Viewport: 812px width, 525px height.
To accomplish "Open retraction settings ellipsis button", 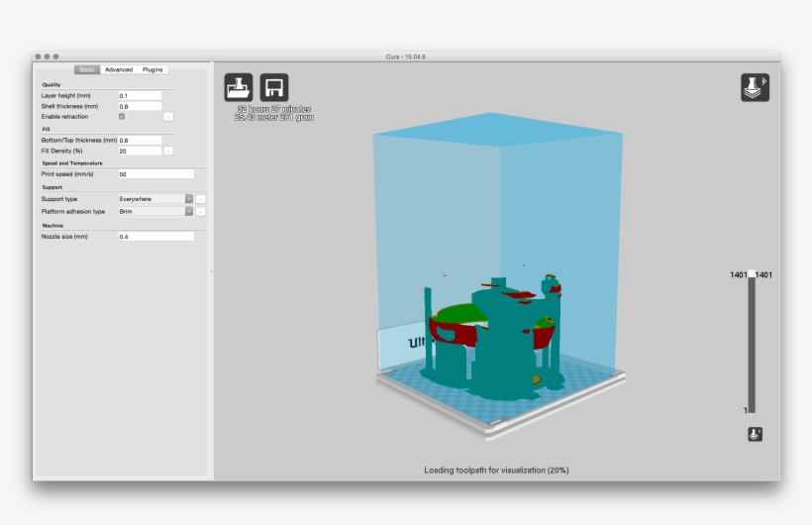I will (x=168, y=117).
